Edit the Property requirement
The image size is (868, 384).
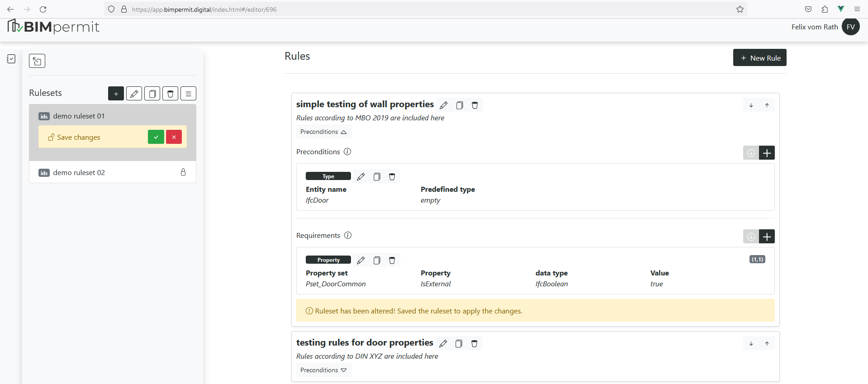tap(360, 260)
